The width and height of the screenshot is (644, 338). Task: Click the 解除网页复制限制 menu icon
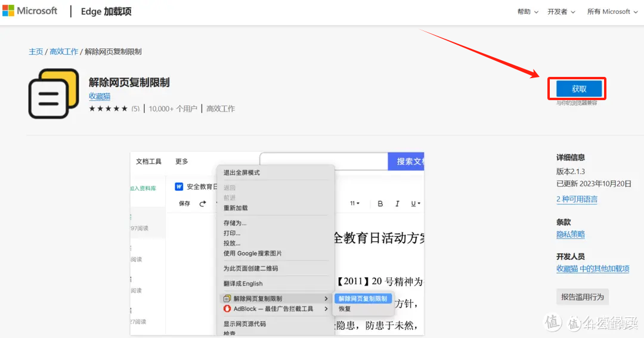227,299
